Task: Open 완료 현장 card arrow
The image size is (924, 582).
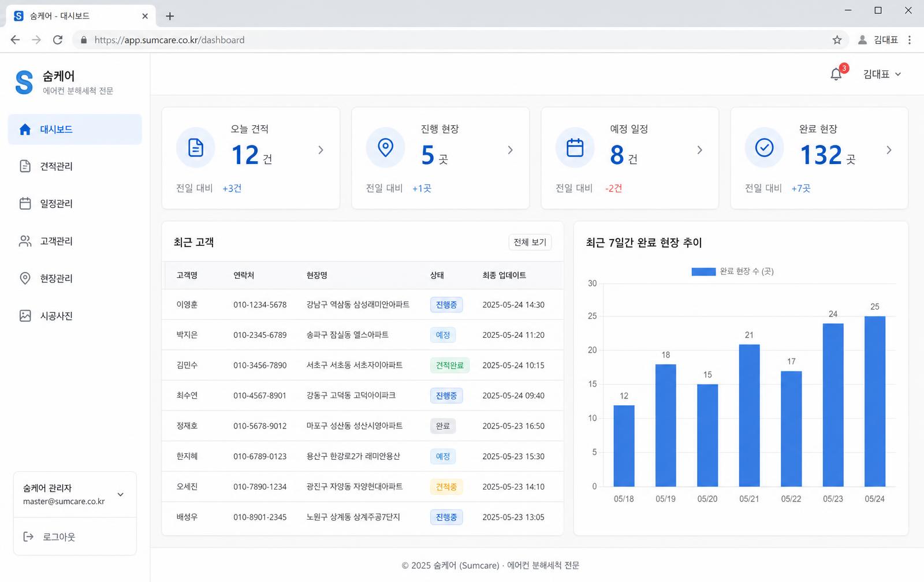Action: tap(889, 150)
